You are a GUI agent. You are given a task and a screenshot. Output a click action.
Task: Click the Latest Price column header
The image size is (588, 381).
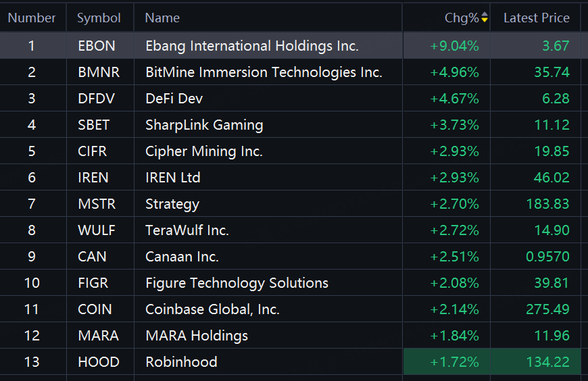[536, 18]
